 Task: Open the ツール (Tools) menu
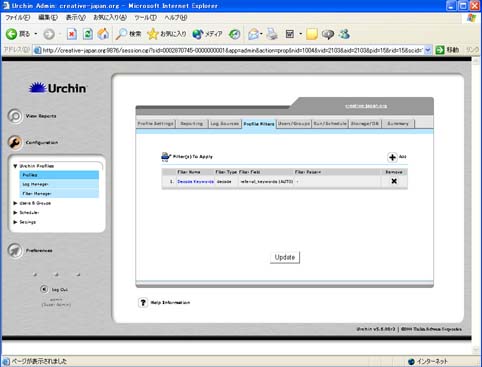coord(145,17)
